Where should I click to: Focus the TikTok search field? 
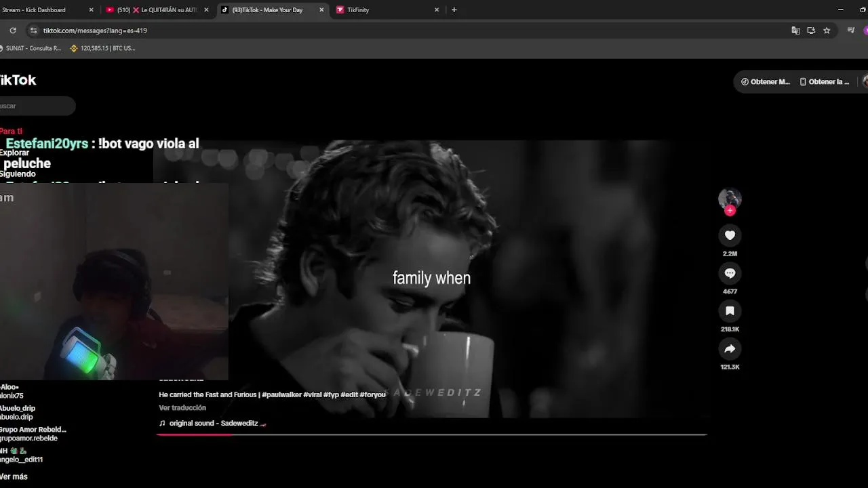click(37, 106)
